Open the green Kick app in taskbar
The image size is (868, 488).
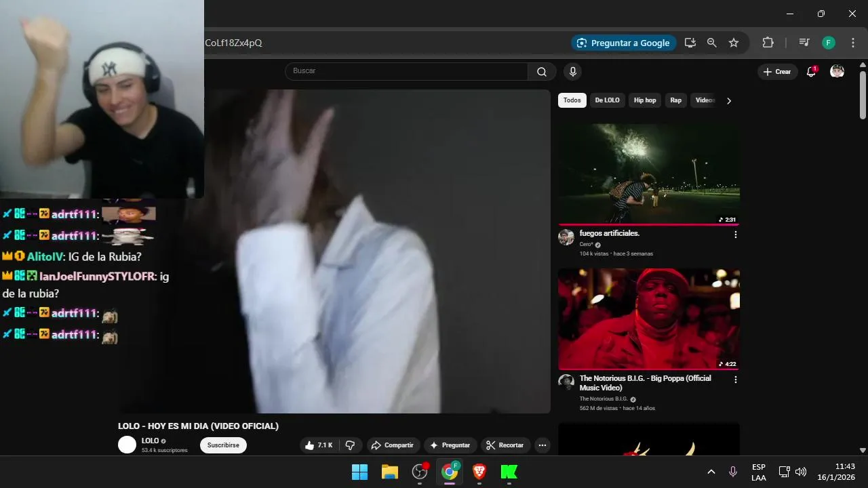pos(509,472)
